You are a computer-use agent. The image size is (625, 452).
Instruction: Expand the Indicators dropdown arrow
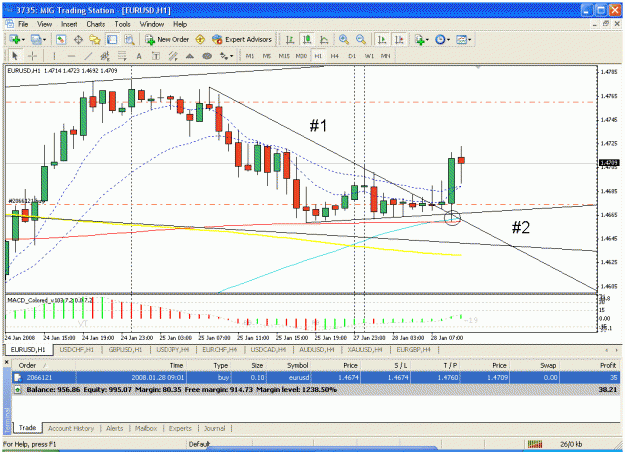click(x=428, y=39)
